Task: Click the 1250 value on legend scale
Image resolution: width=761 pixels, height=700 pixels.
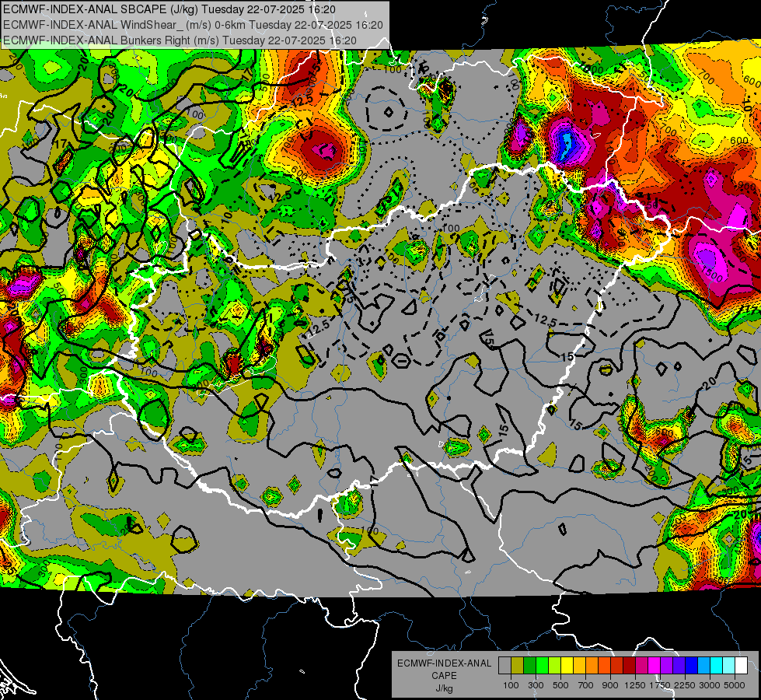Action: 635,685
